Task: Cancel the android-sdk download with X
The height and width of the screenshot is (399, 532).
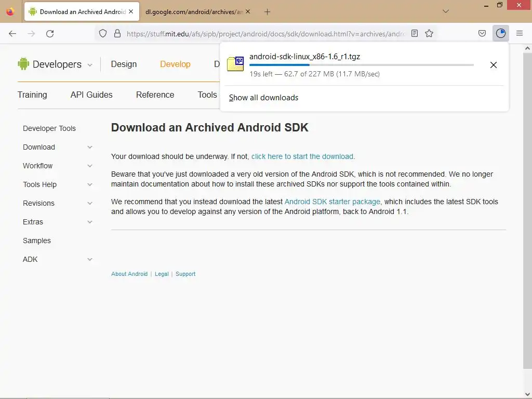Action: [494, 65]
